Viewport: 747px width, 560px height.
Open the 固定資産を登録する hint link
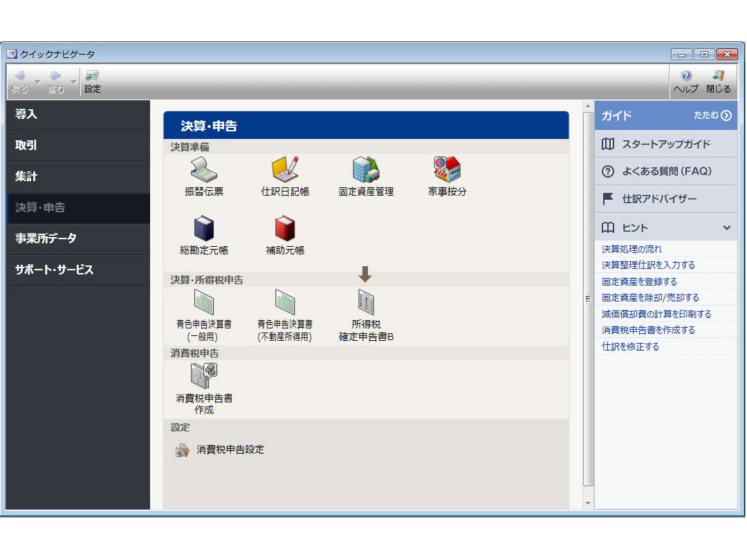click(639, 281)
